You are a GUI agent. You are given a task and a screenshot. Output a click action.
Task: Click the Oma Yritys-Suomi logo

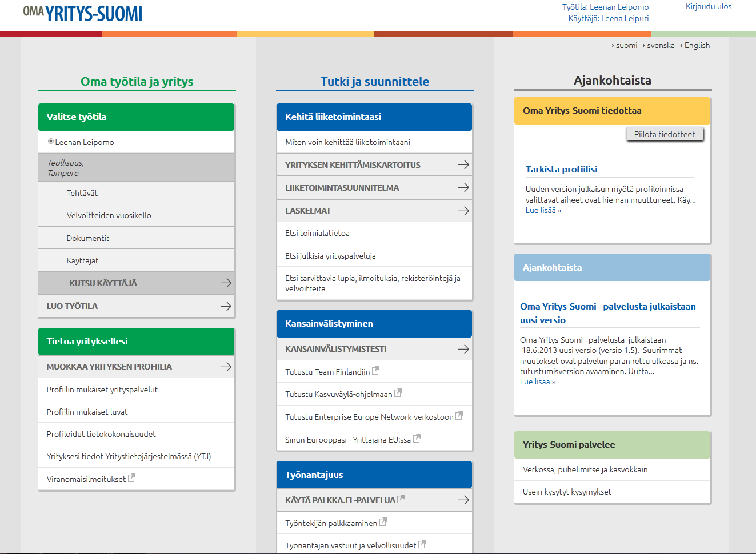click(83, 13)
